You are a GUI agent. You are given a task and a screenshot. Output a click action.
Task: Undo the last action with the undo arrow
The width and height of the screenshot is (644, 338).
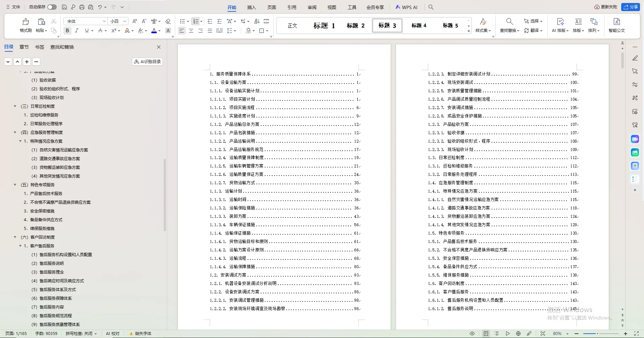point(100,7)
